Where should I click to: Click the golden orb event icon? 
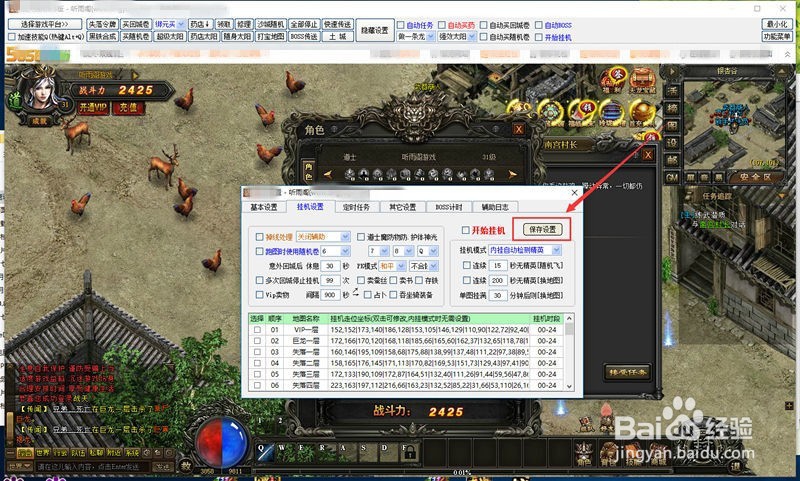coord(642,112)
